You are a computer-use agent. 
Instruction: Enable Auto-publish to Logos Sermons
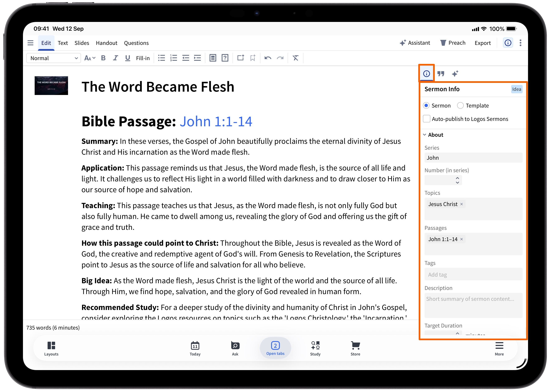426,119
